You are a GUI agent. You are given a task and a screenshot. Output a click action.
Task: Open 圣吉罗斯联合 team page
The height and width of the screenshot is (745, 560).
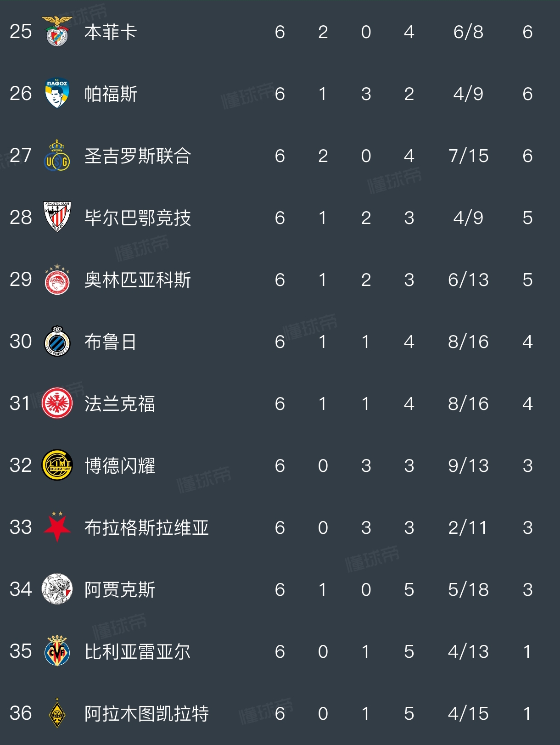pos(137,156)
